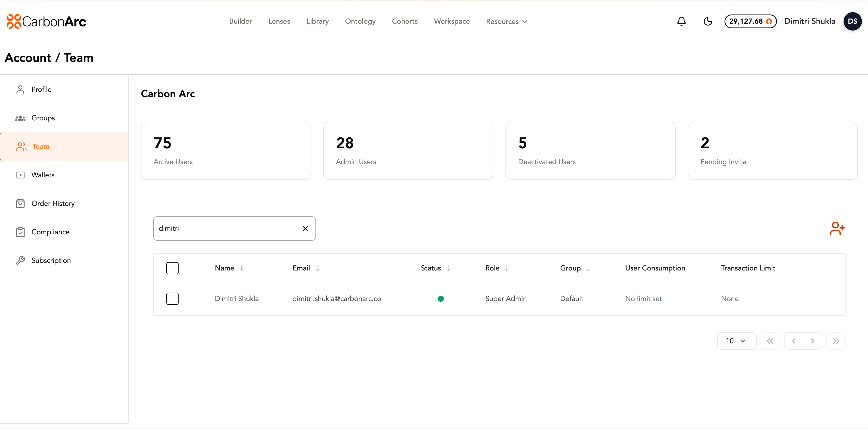Open the notifications bell icon
This screenshot has height=429, width=868.
[681, 21]
